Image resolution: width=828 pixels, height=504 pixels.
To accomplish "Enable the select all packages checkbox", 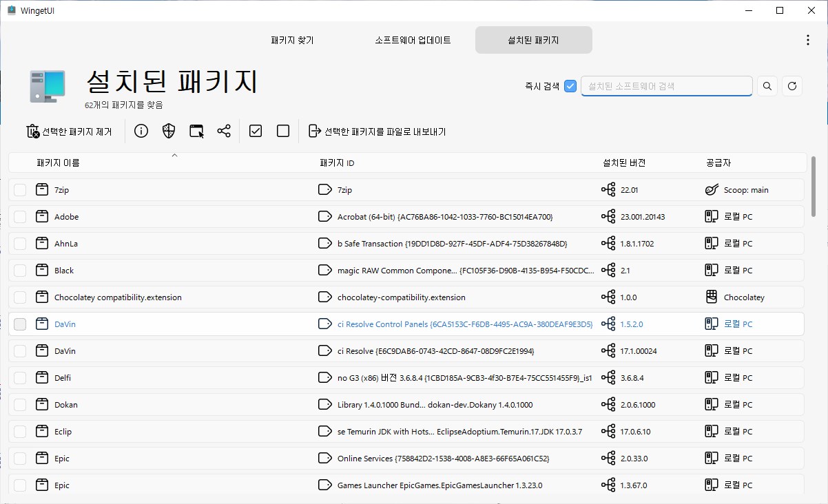I will [255, 130].
